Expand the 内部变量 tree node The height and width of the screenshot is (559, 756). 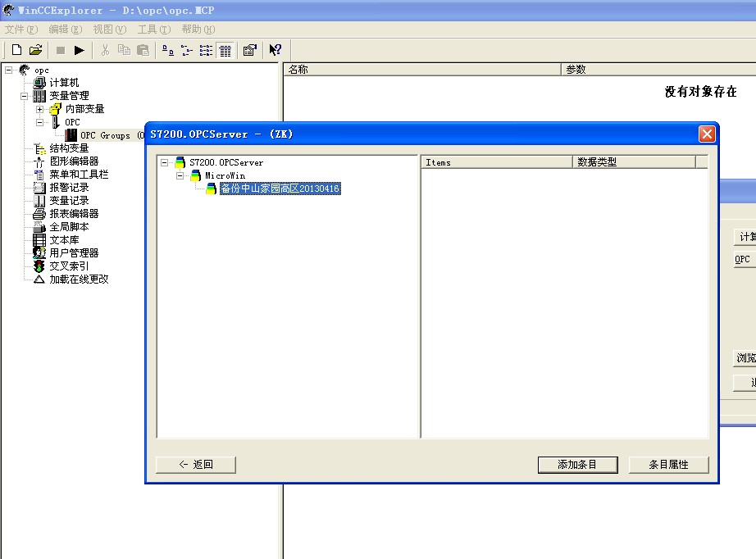click(39, 109)
